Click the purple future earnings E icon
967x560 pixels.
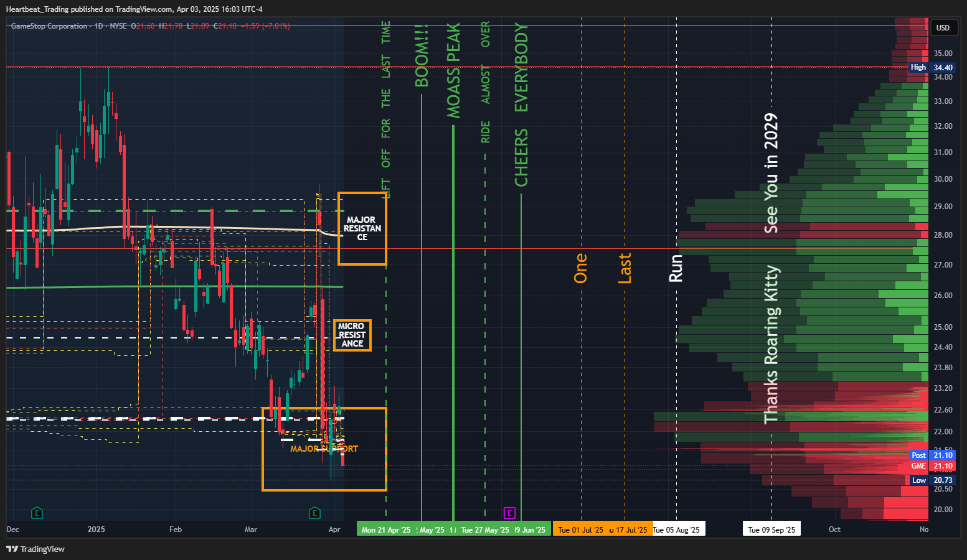click(509, 513)
